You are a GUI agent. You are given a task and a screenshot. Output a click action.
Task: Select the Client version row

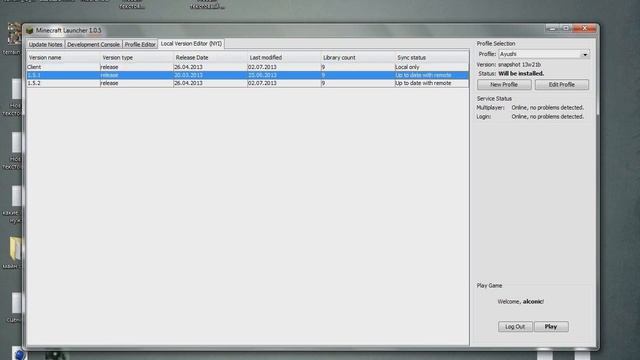(x=248, y=67)
